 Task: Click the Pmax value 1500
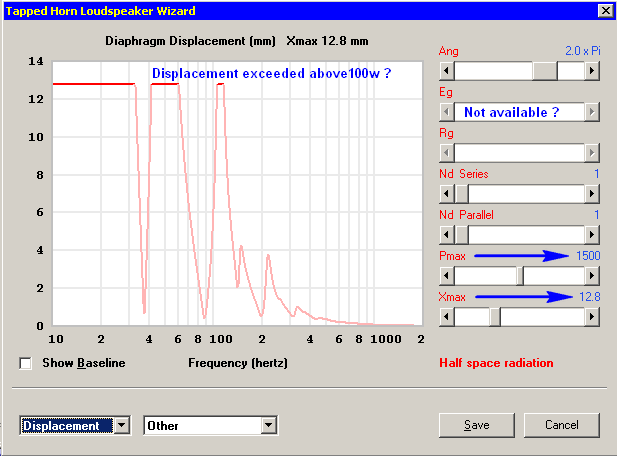588,256
